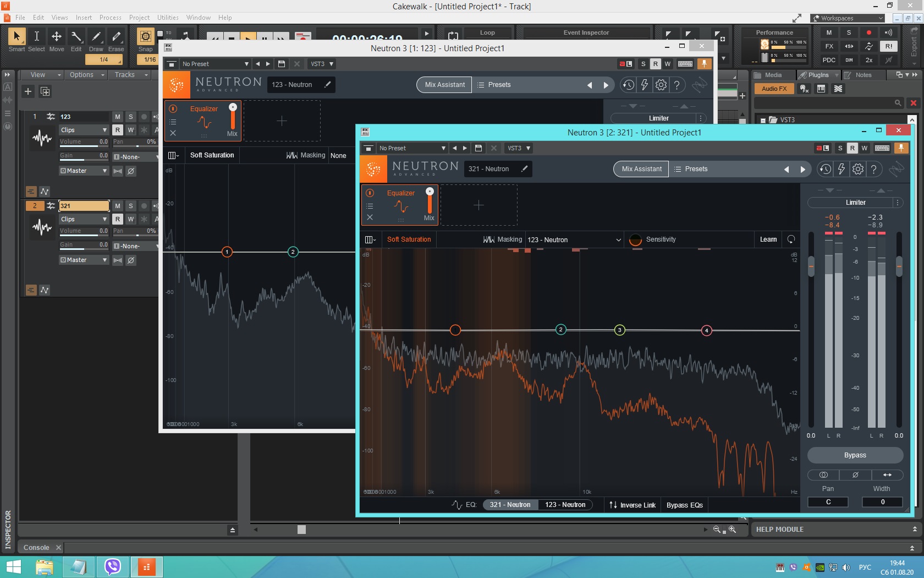Image resolution: width=924 pixels, height=578 pixels.
Task: Click Bypass EQs
Action: pyautogui.click(x=684, y=505)
